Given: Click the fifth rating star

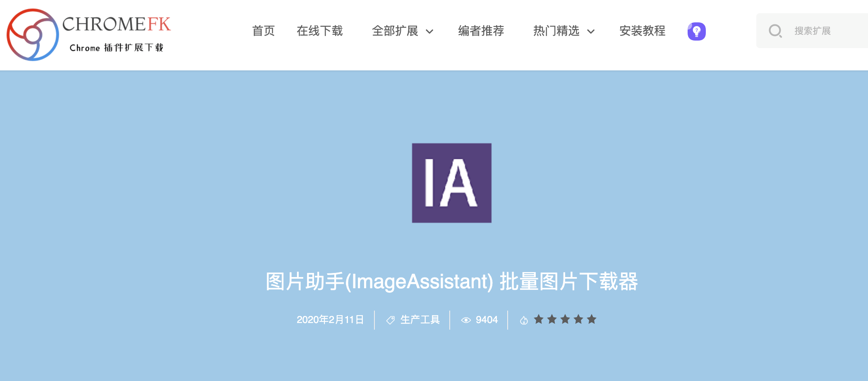Looking at the screenshot, I should (592, 319).
